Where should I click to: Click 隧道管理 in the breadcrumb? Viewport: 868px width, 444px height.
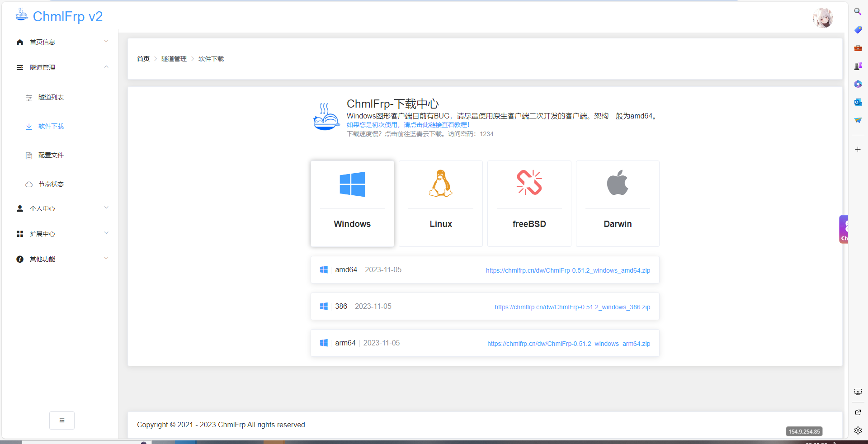(x=174, y=59)
